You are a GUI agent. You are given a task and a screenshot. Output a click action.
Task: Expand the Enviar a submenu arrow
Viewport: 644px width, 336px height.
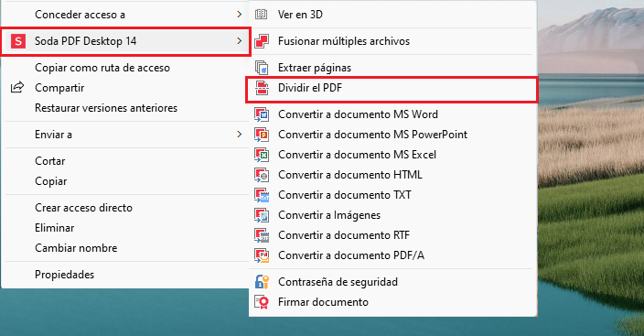click(240, 135)
